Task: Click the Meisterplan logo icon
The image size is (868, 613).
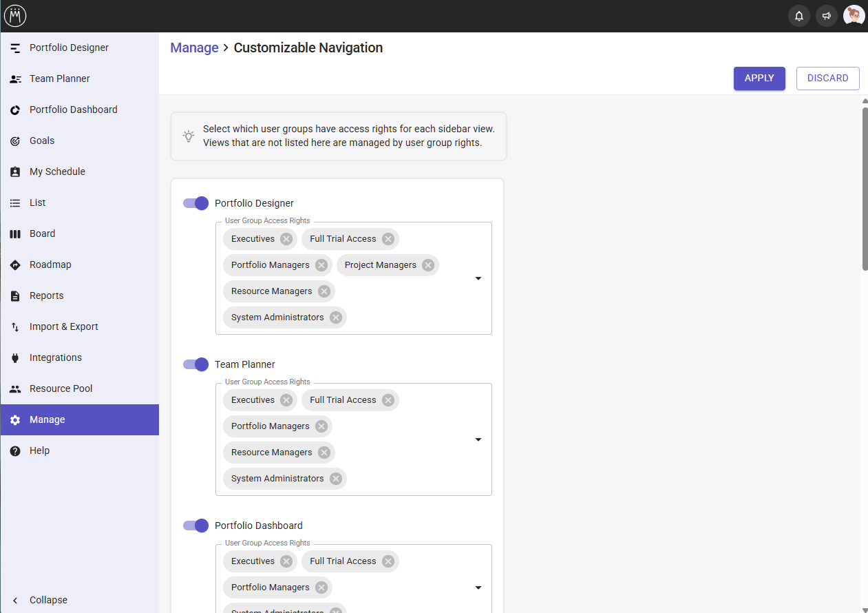Action: click(15, 16)
